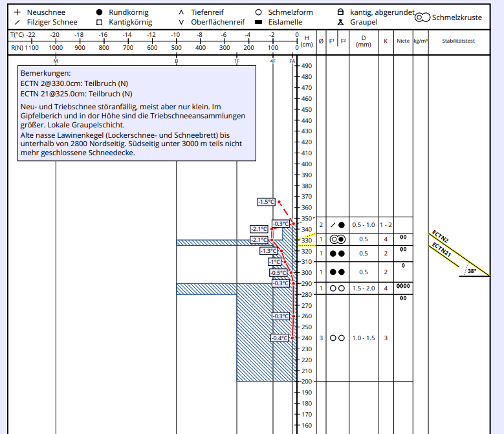Click the Bemerkungen remarks text box
The height and width of the screenshot is (434, 504).
click(135, 114)
